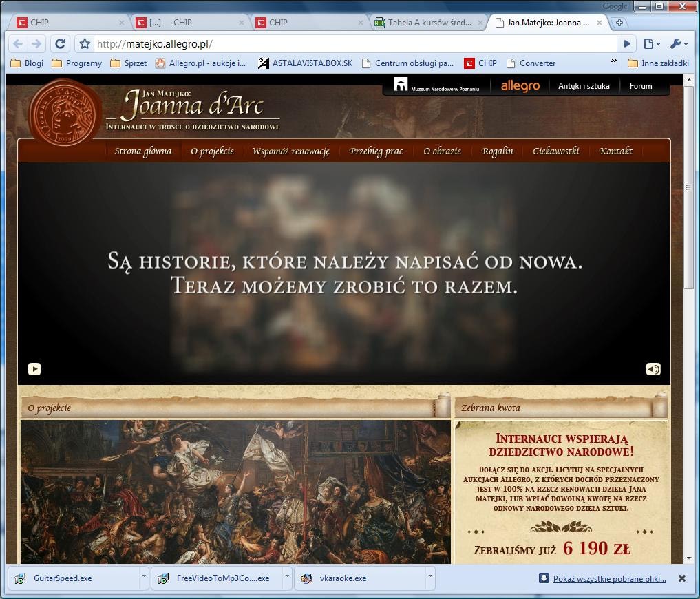Play the banner video
This screenshot has width=700, height=599.
pos(34,369)
